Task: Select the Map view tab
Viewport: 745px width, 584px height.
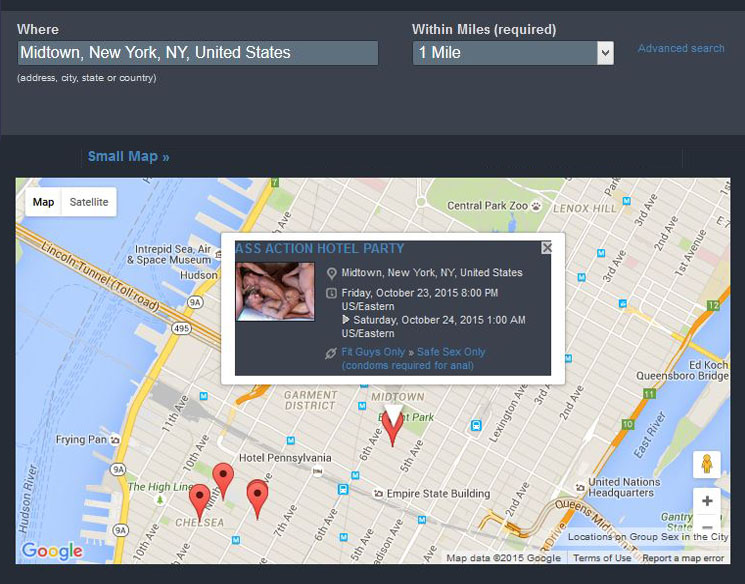Action: [43, 202]
